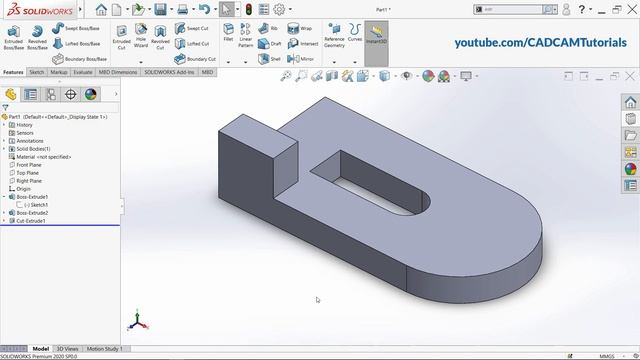Click the Print icon
Image resolution: width=640 pixels, height=360 pixels.
click(x=182, y=9)
